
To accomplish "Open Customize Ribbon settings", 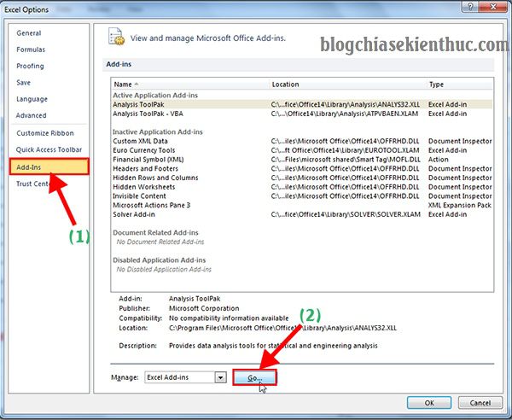I will click(x=45, y=133).
